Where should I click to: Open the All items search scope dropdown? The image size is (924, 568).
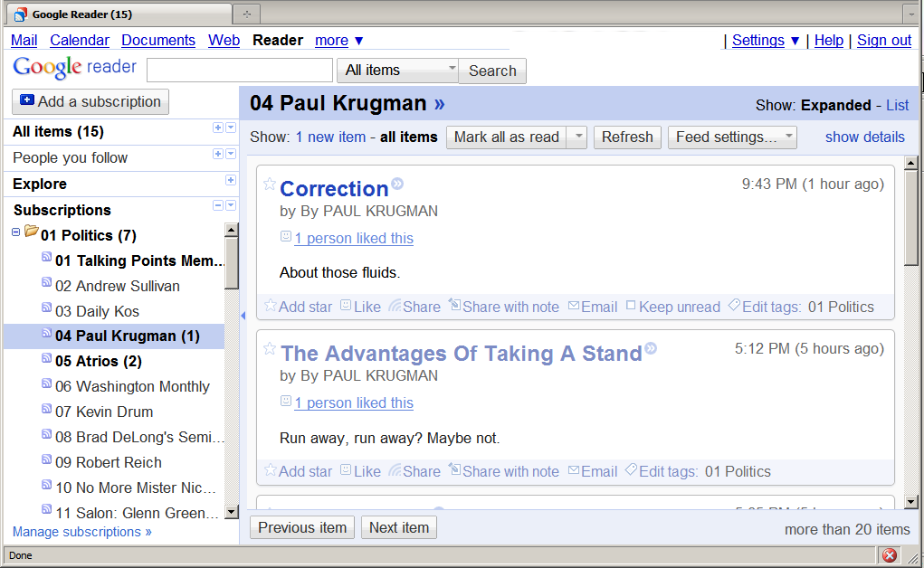click(x=397, y=71)
